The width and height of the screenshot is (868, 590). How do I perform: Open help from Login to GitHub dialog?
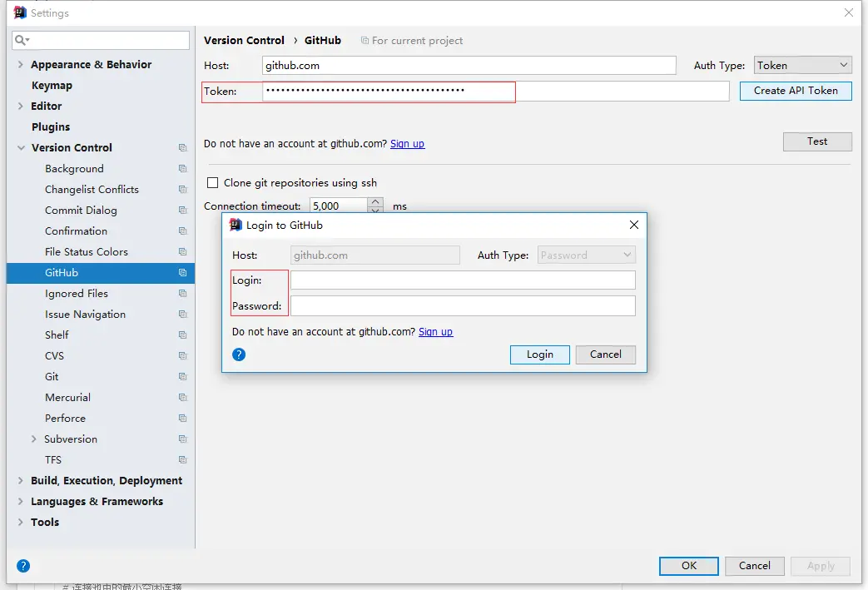pyautogui.click(x=239, y=354)
